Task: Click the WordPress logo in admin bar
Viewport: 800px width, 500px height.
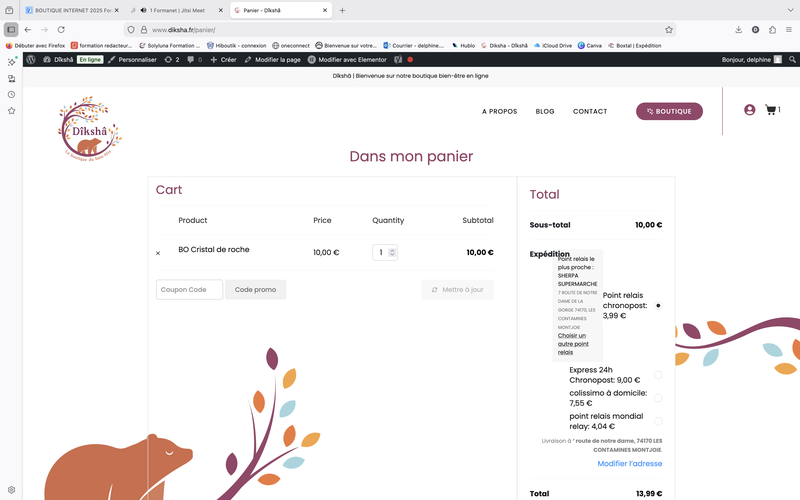Action: pos(32,60)
